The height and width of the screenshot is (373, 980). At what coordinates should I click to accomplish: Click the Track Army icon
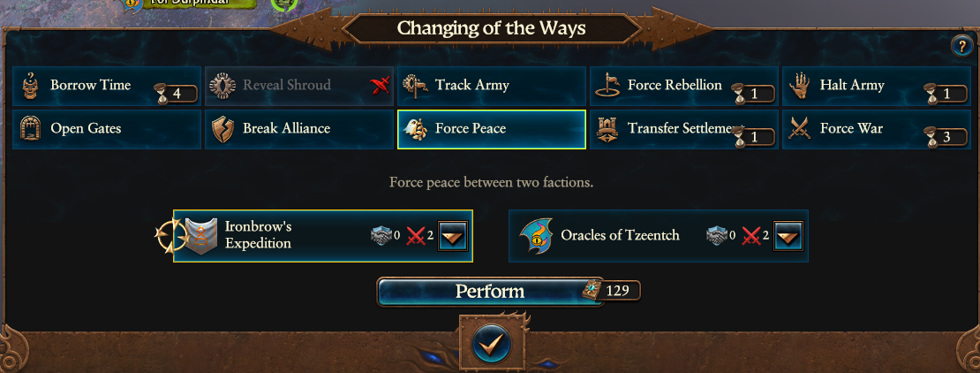point(415,86)
